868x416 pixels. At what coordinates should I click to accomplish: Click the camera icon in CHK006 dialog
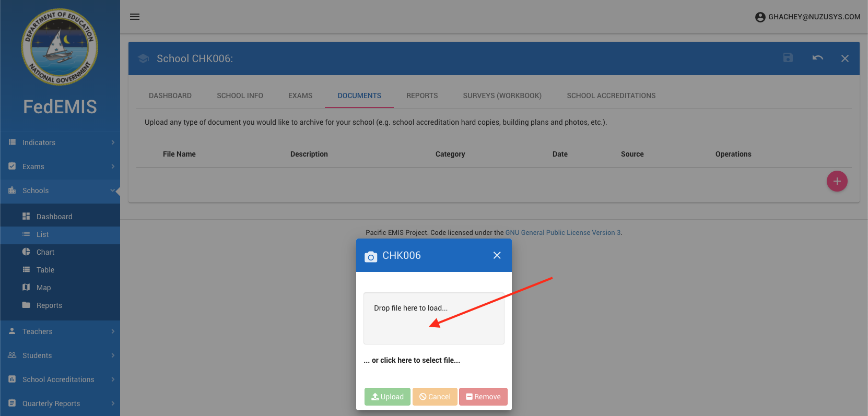click(371, 256)
